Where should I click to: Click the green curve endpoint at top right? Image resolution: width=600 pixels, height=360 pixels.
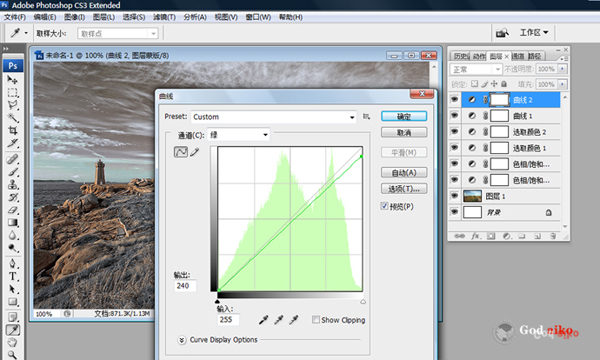[x=361, y=156]
